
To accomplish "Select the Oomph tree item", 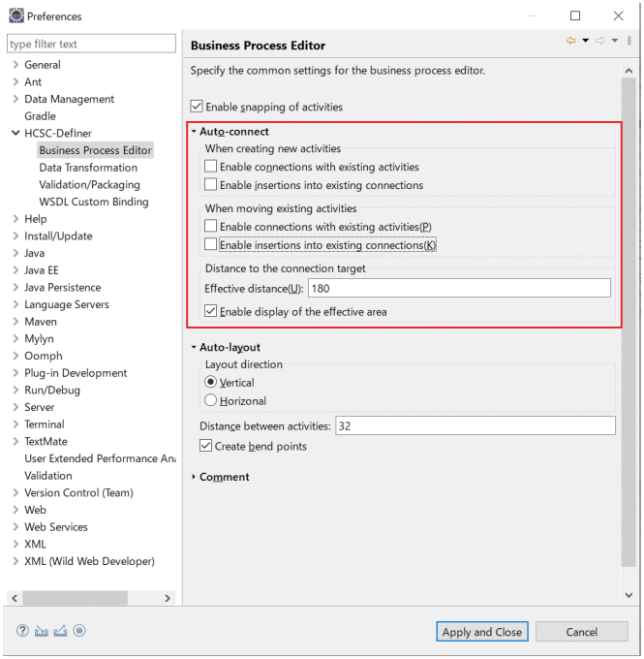I will [x=44, y=356].
